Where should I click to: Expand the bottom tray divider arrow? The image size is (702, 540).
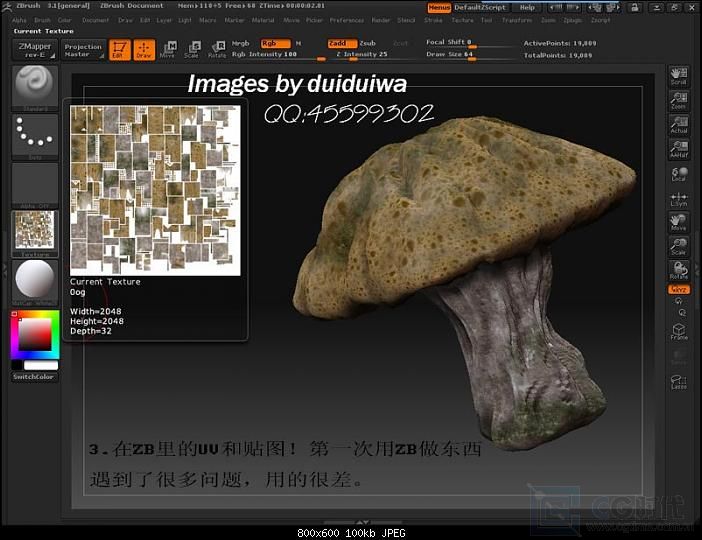(363, 522)
